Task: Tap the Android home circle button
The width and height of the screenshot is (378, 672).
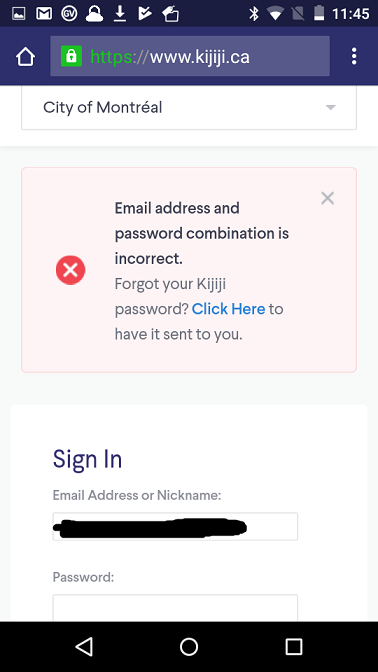Action: click(189, 646)
